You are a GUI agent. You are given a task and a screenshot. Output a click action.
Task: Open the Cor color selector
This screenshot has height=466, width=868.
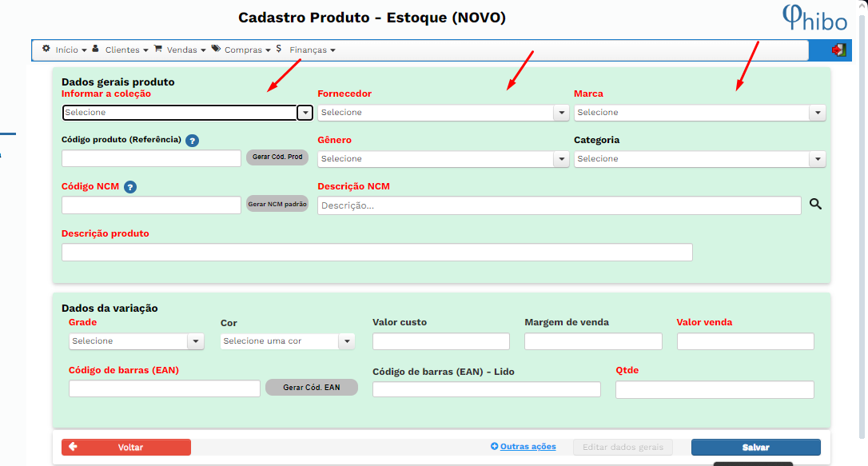point(287,341)
